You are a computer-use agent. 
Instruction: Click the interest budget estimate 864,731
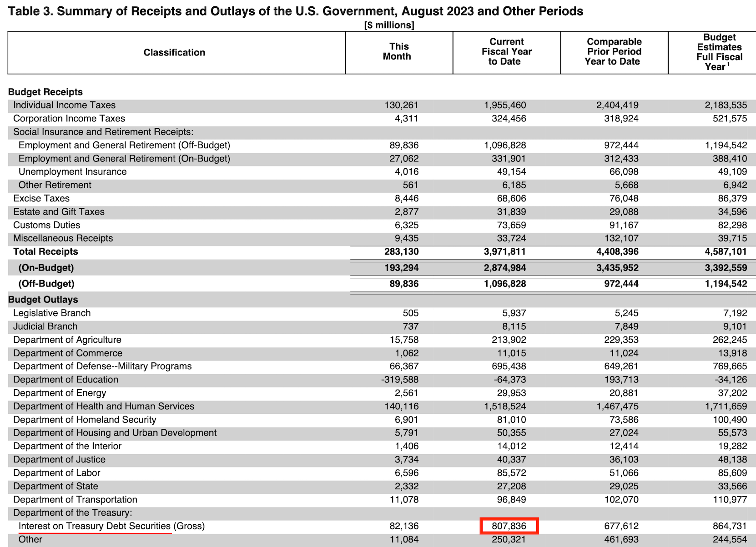pyautogui.click(x=730, y=526)
